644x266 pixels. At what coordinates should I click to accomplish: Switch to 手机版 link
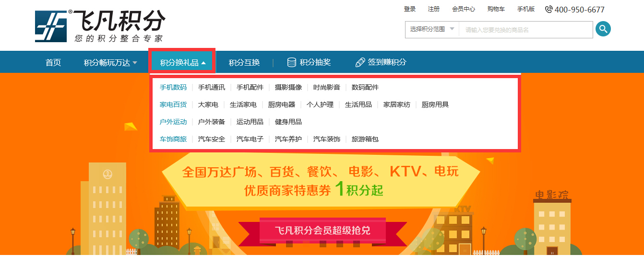(x=526, y=9)
